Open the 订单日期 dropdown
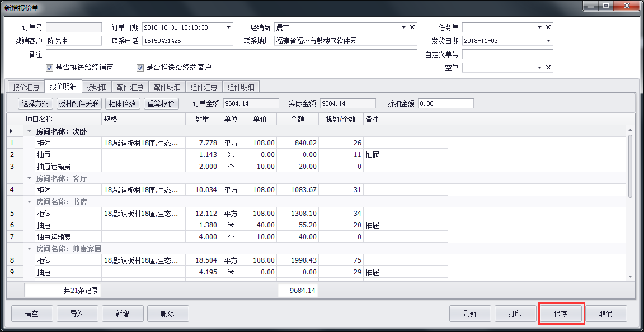The image size is (644, 332). coord(228,27)
